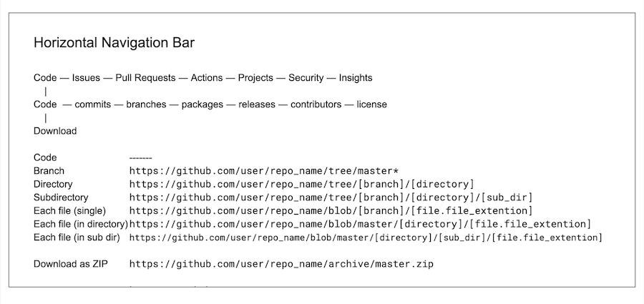Click the Branch URL ending in tree/master*
The image size is (644, 304).
point(263,171)
